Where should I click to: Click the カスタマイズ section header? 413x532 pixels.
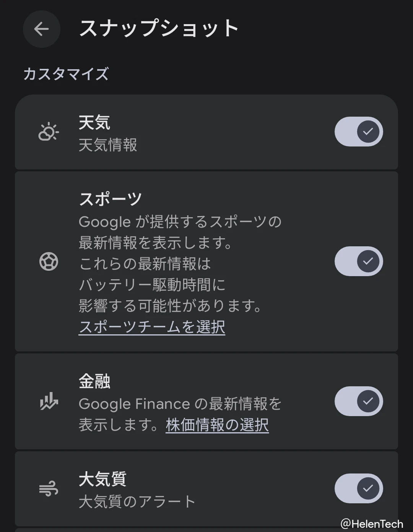[x=66, y=74]
